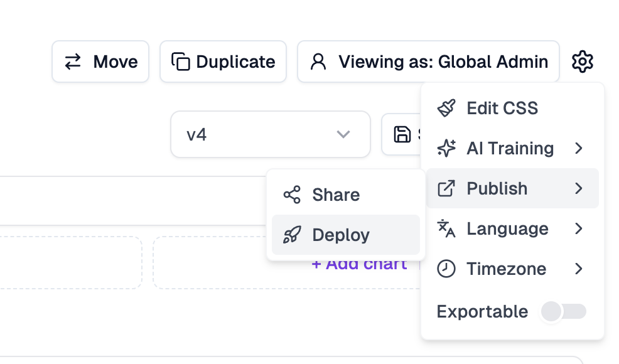Click the Duplicate button
619x364 pixels.
click(x=223, y=62)
